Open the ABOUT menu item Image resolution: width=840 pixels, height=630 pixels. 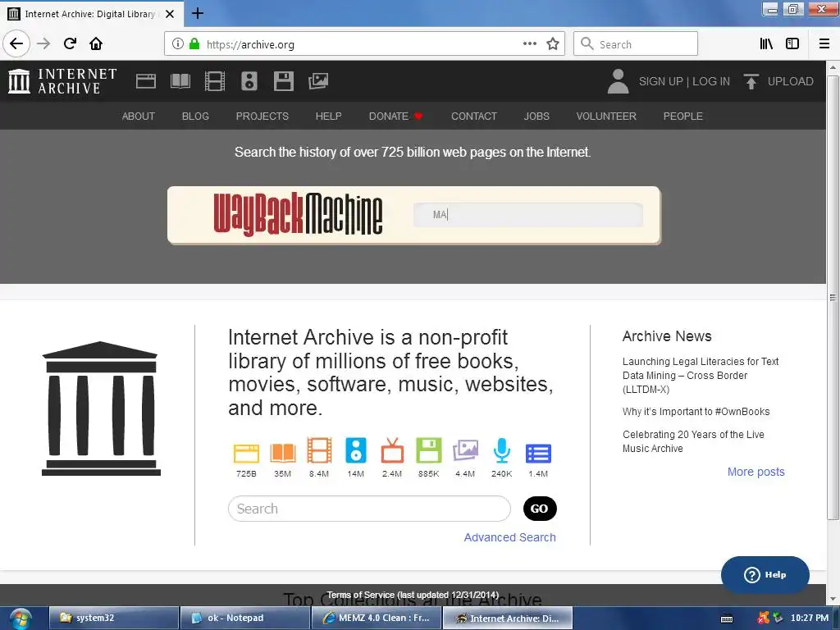(x=138, y=116)
